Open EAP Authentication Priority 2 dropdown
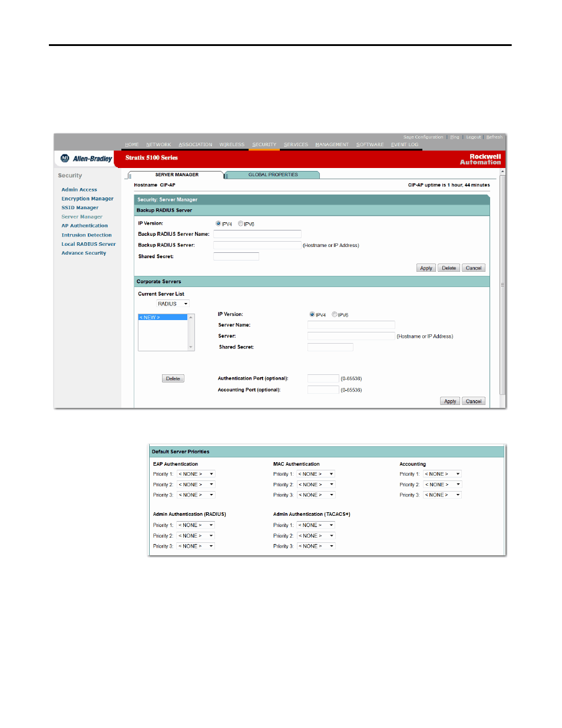The width and height of the screenshot is (562, 728). (196, 485)
